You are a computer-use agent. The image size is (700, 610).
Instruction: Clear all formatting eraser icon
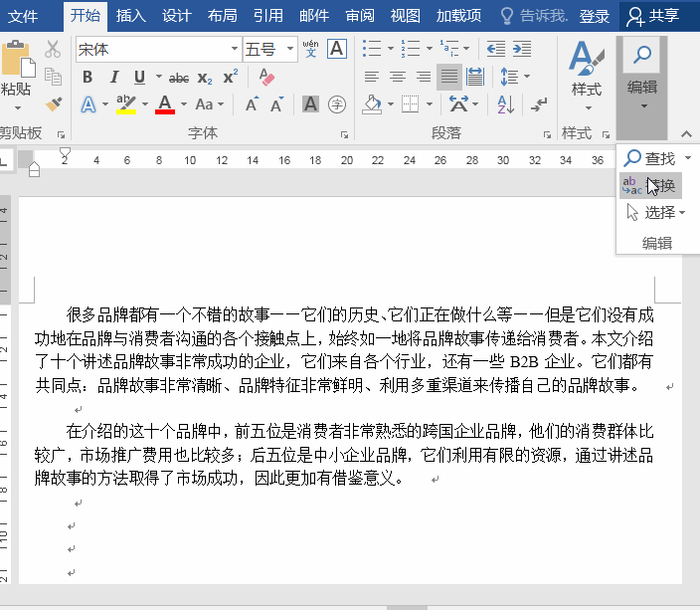[266, 77]
